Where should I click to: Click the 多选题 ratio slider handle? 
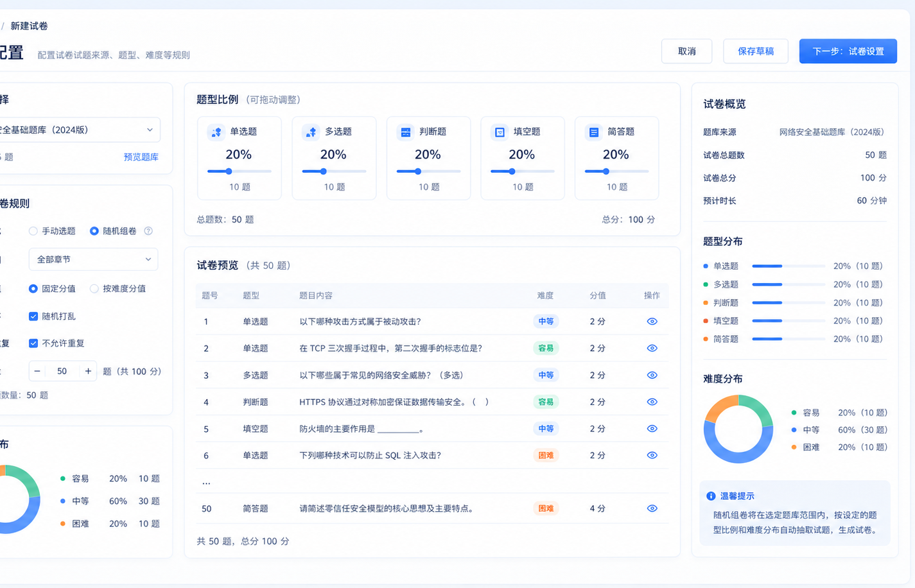(324, 171)
